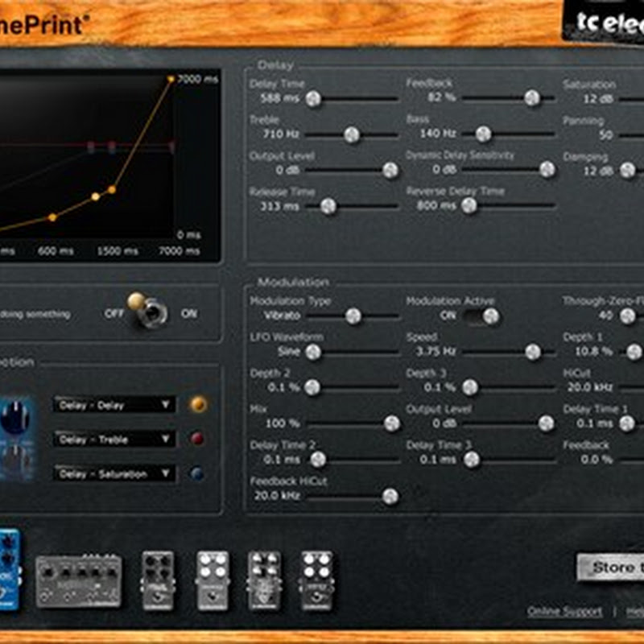Click the Panning 50 value

[x=606, y=134]
